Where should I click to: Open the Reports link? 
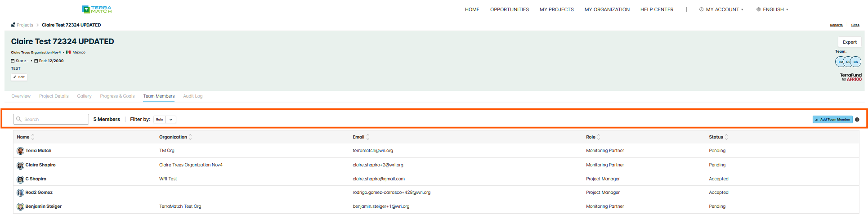pyautogui.click(x=836, y=25)
